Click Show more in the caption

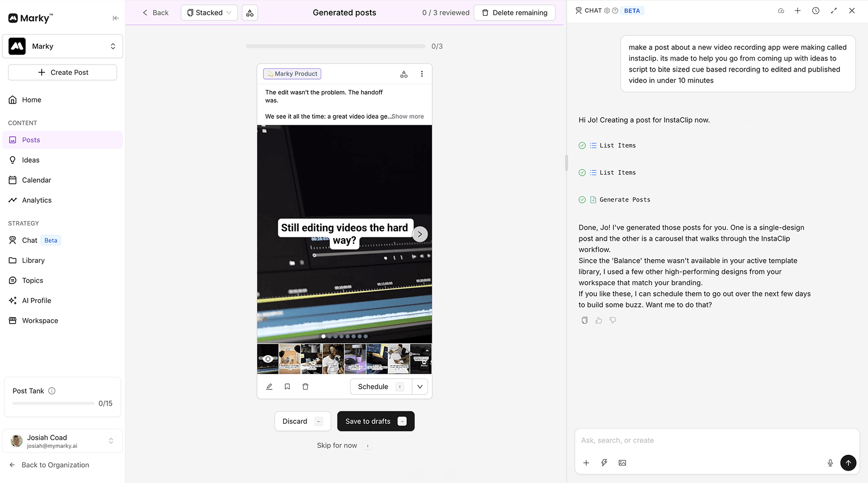tap(407, 117)
